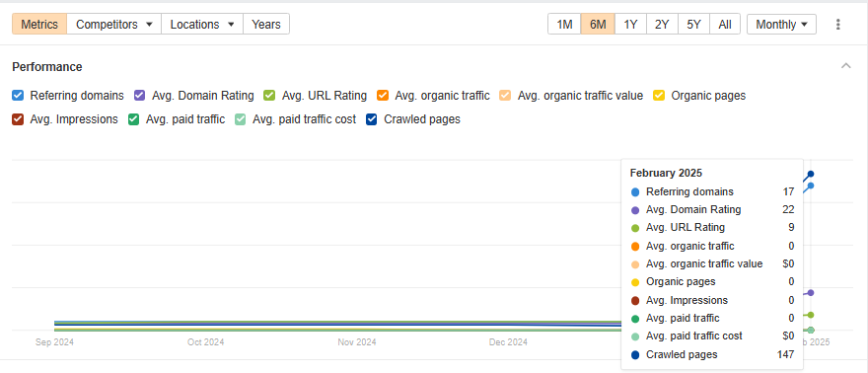Open the Competitors dropdown
This screenshot has height=373, width=868.
tap(114, 25)
